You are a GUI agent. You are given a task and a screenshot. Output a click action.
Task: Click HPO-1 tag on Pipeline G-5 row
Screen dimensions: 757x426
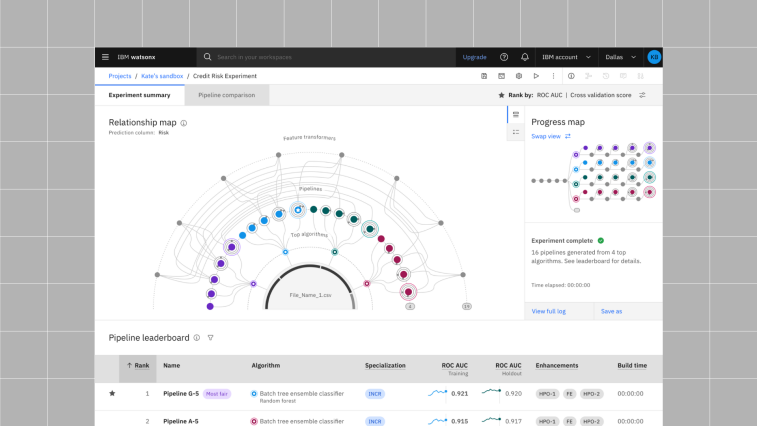coord(547,394)
